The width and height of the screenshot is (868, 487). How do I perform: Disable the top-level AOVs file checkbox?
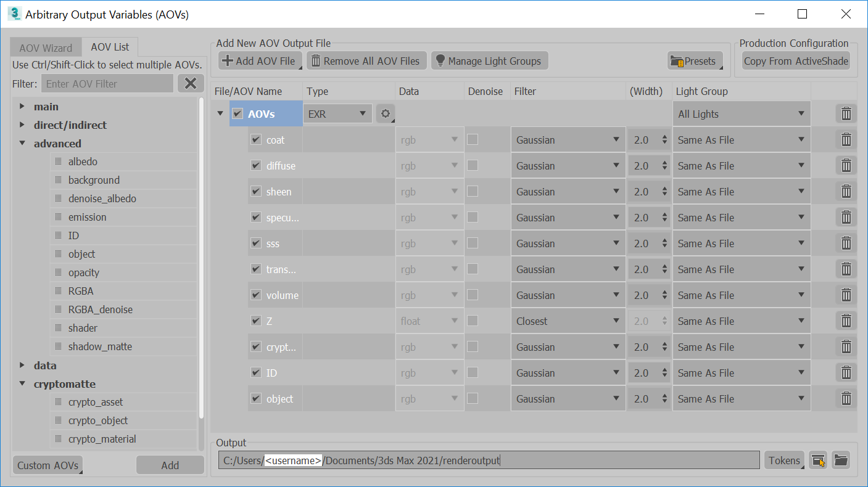tap(238, 114)
